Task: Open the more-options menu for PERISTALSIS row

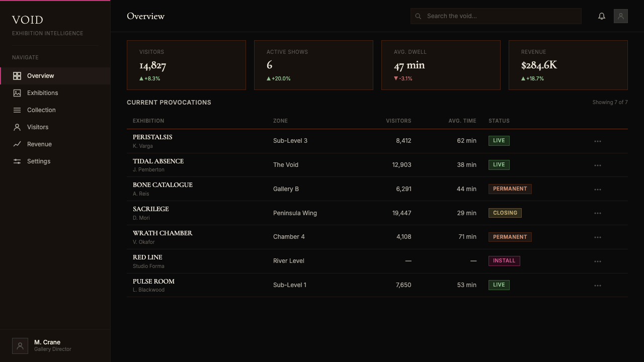Action: tap(598, 141)
